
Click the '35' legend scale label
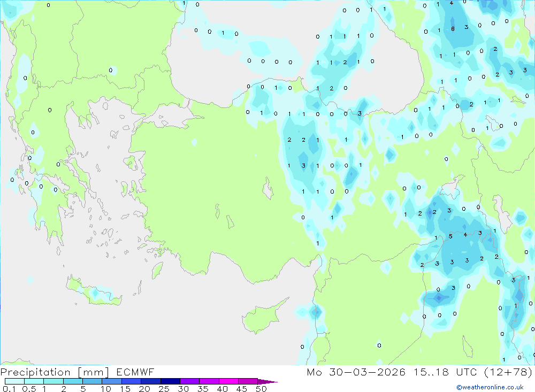coord(203,389)
